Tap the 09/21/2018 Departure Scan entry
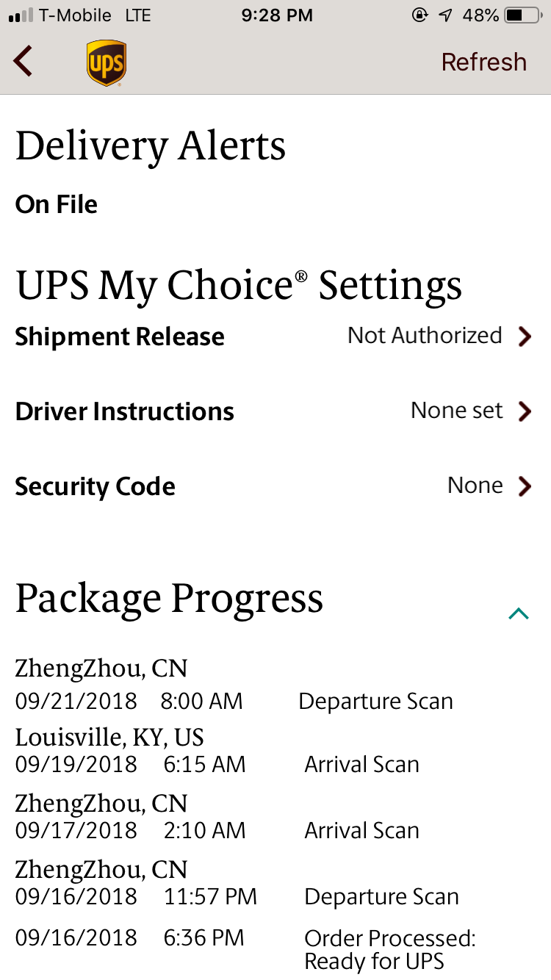This screenshot has width=551, height=980. point(234,702)
